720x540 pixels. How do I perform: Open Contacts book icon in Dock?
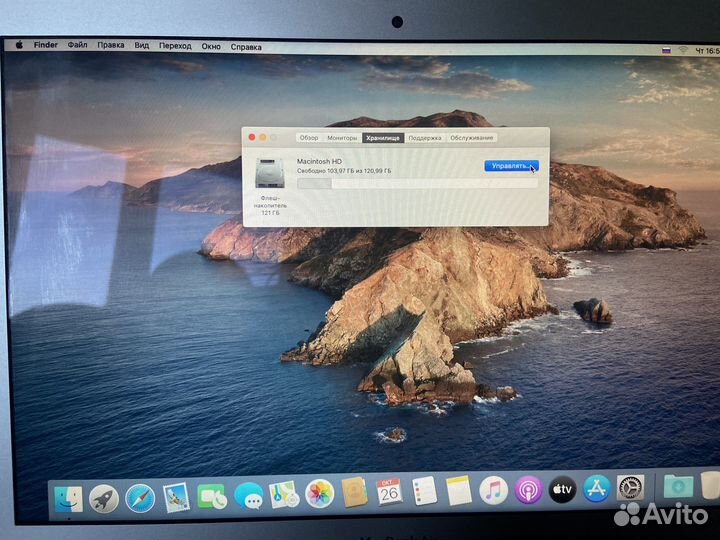point(354,492)
